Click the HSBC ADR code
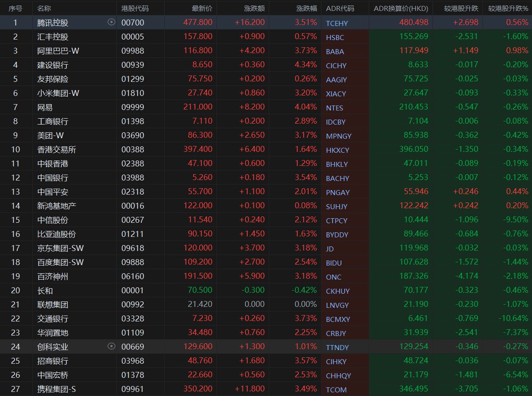 pos(335,37)
